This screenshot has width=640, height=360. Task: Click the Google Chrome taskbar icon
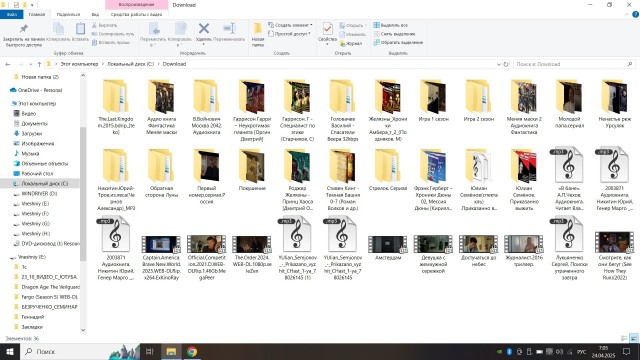192,351
